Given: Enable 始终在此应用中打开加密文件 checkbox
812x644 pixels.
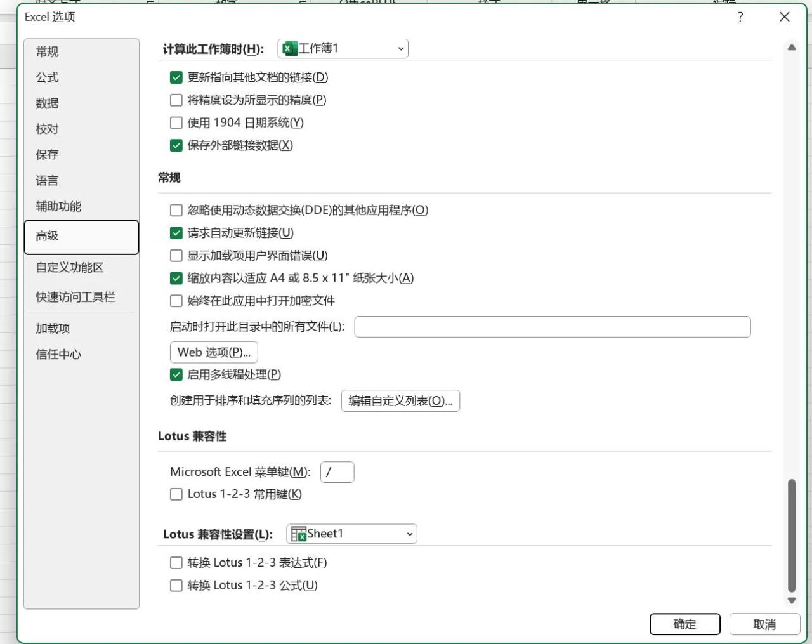Looking at the screenshot, I should point(176,301).
